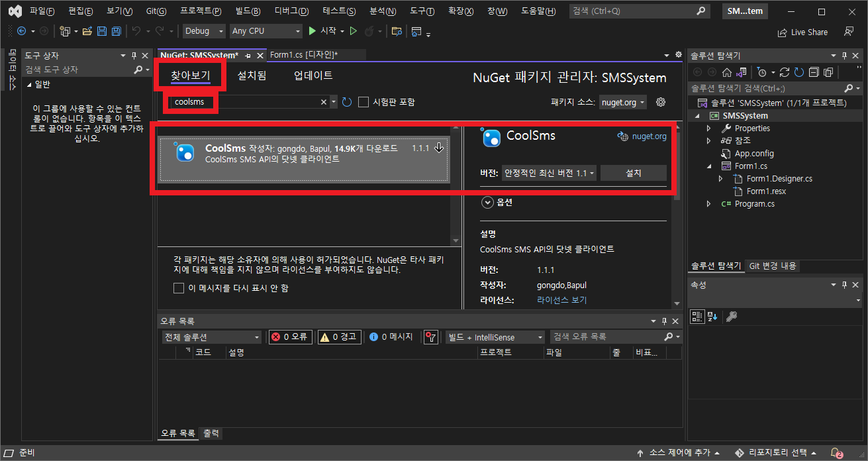Click the new project icon in toolbar
868x461 pixels.
point(65,31)
